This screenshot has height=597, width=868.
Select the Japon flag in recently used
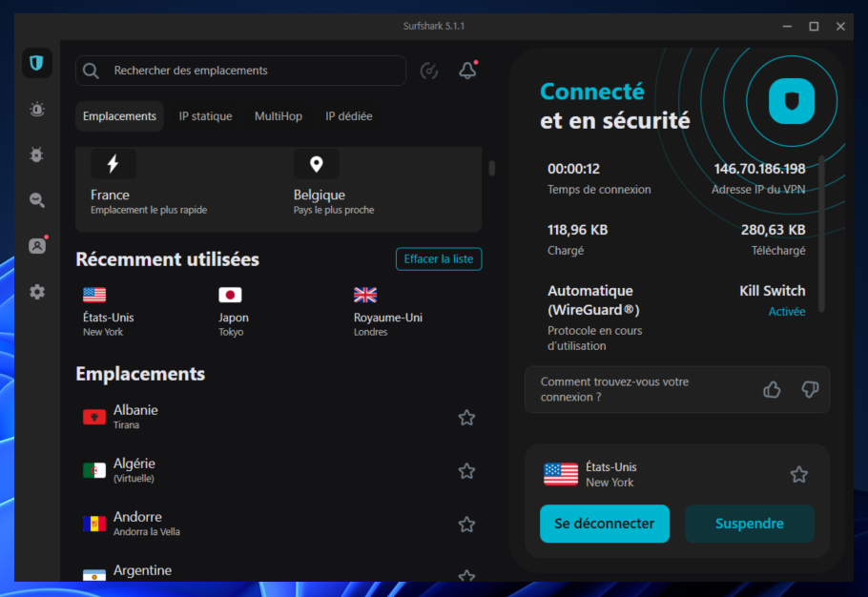(x=230, y=295)
